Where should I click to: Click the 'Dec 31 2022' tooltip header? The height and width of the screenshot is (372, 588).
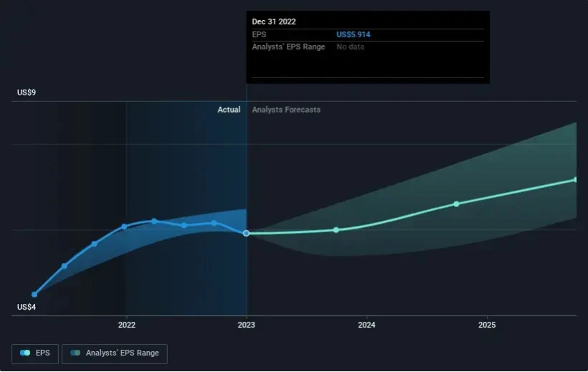coord(274,22)
